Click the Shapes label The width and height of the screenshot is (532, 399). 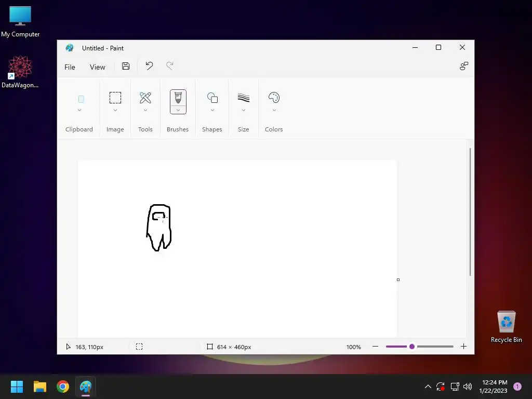click(212, 129)
